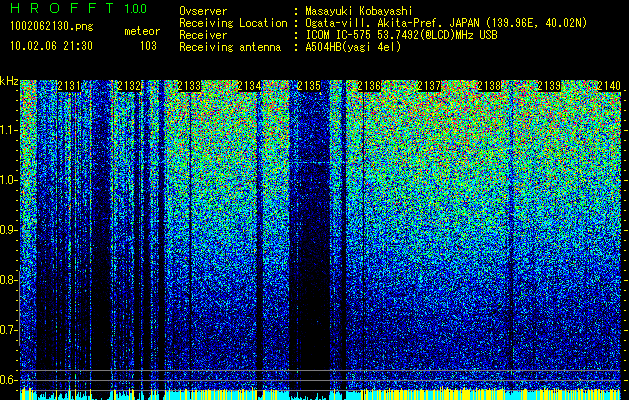The height and width of the screenshot is (400, 629).
Task: Select the 2136 time marker
Action: 369,86
